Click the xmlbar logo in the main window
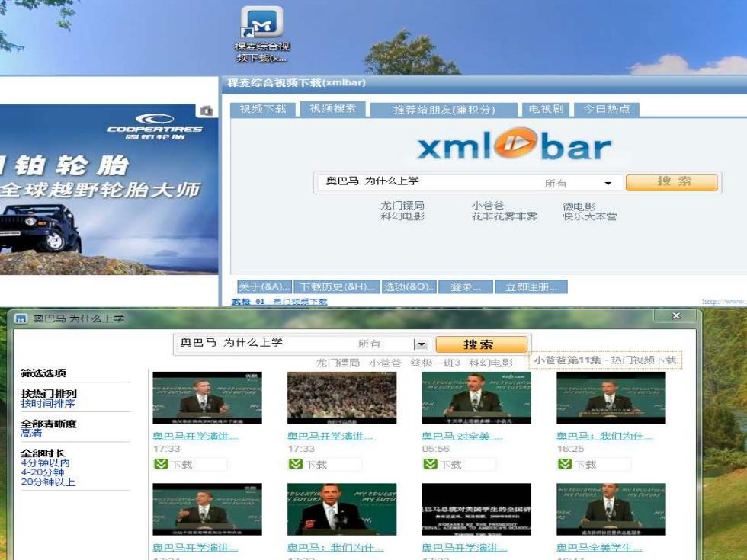This screenshot has width=747, height=560. [x=514, y=144]
